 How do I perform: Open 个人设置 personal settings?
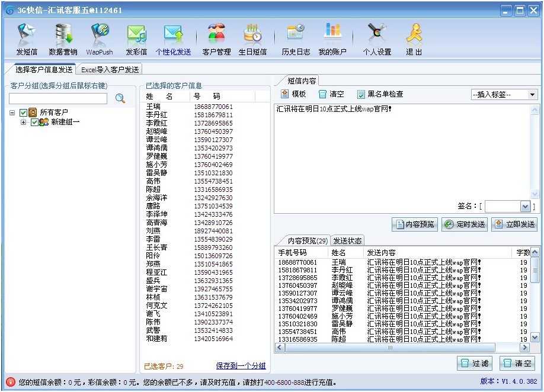377,40
